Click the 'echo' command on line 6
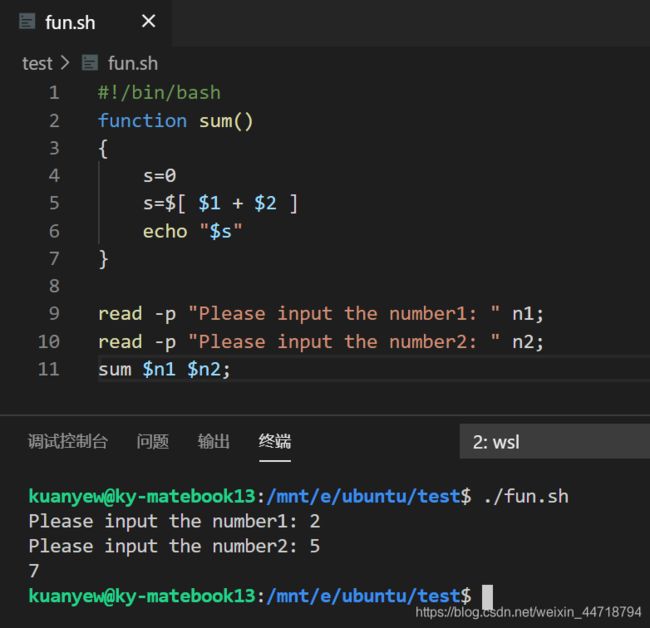650x628 pixels. click(x=165, y=231)
